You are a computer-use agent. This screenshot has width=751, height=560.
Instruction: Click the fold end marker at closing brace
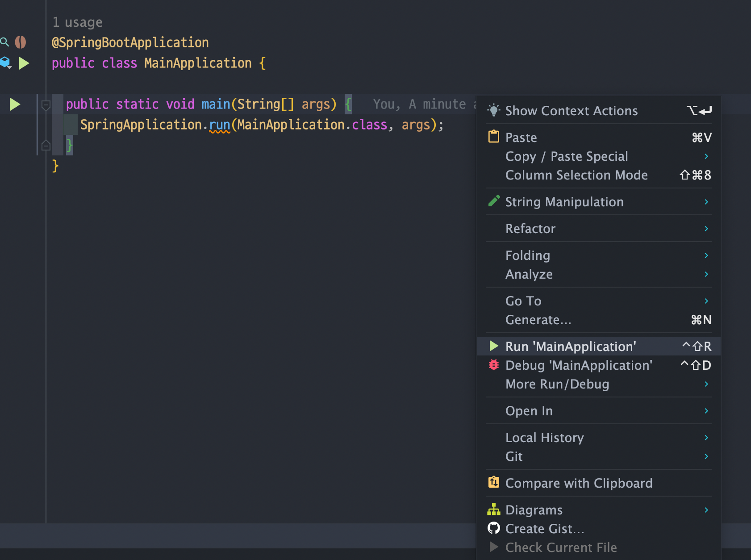(x=46, y=145)
